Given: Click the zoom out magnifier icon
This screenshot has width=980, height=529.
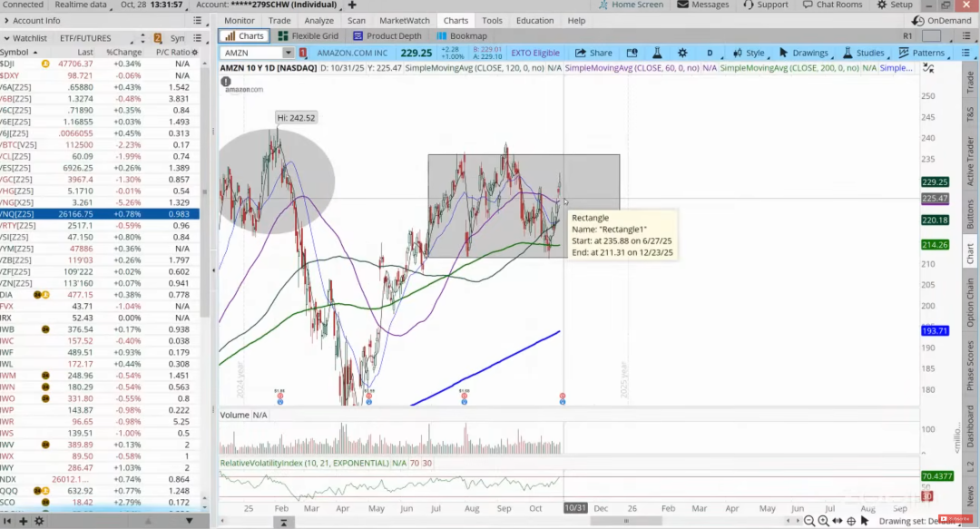Looking at the screenshot, I should click(809, 521).
